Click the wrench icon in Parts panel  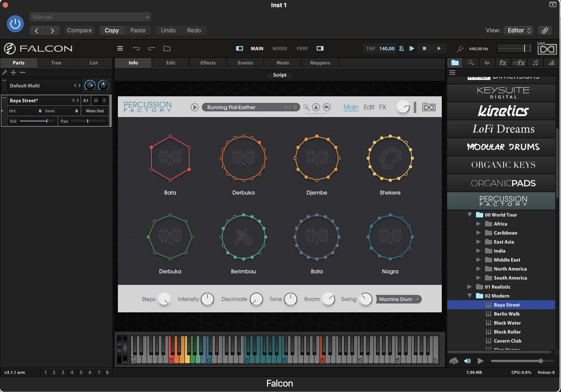click(x=4, y=72)
